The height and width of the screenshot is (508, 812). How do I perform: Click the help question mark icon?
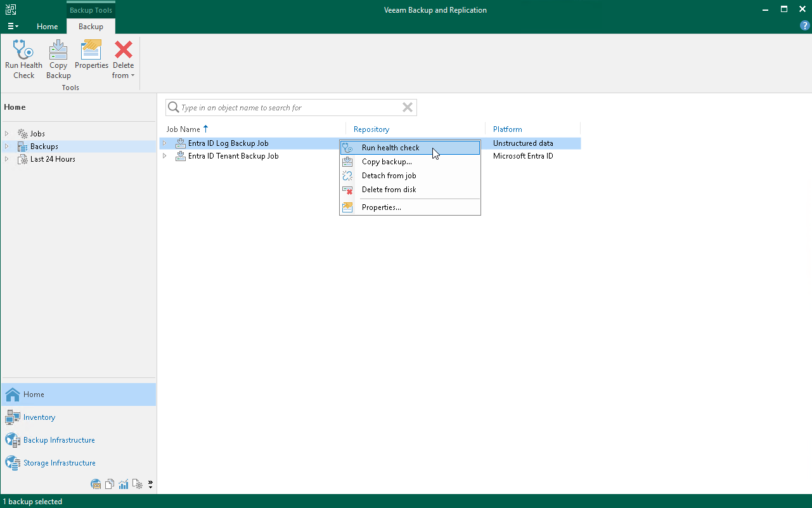[805, 26]
